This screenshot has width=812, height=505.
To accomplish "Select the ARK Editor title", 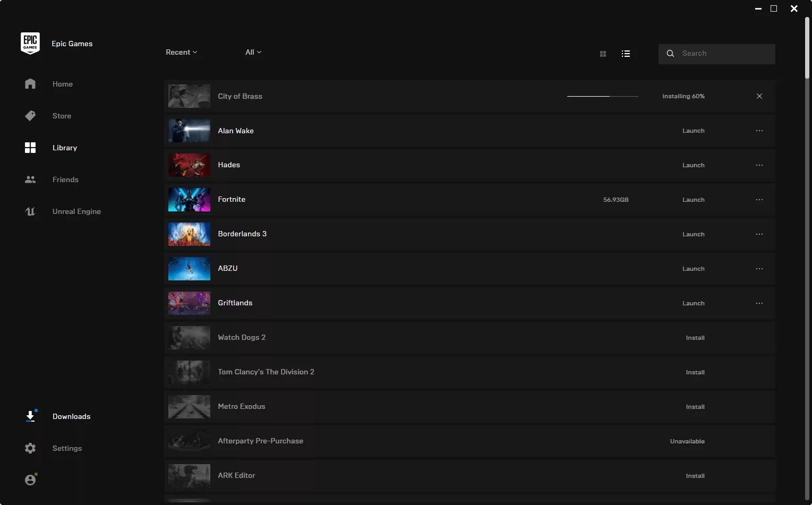I will [x=236, y=475].
